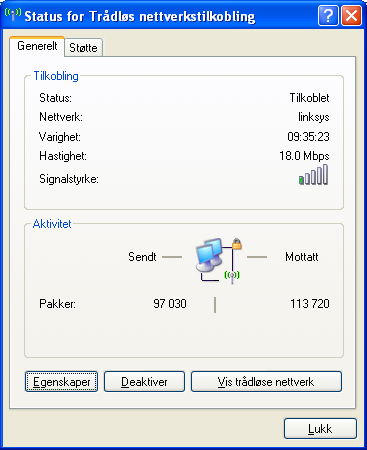Click the duration value 09:35:23

tap(308, 137)
